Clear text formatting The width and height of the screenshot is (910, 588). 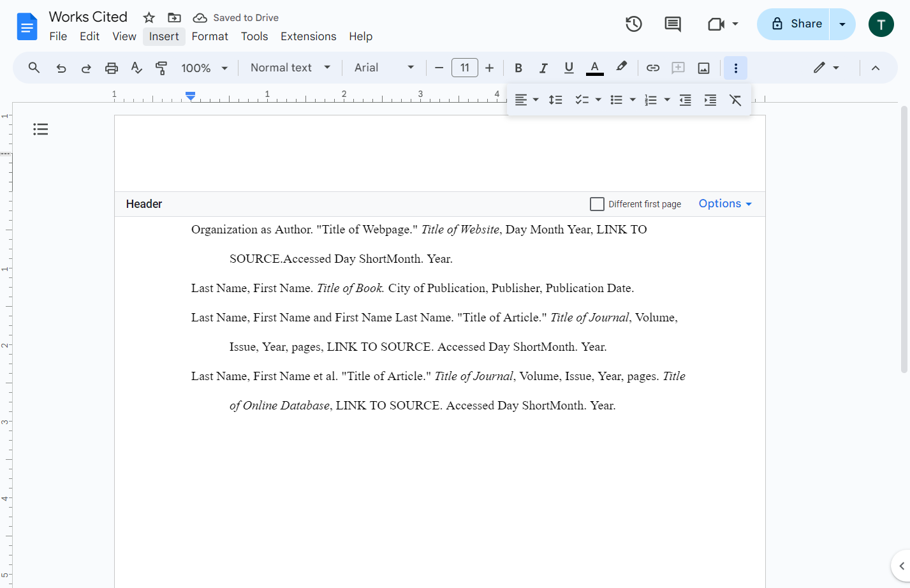point(735,100)
